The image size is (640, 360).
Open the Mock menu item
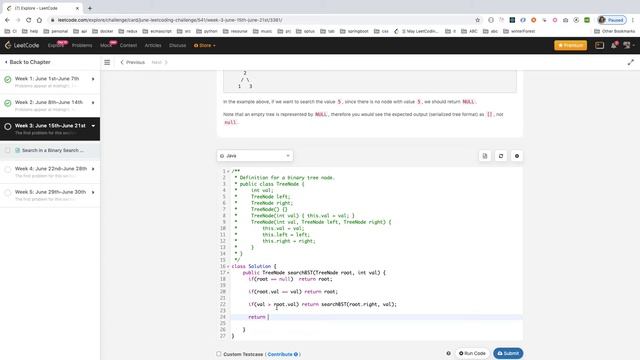click(106, 45)
